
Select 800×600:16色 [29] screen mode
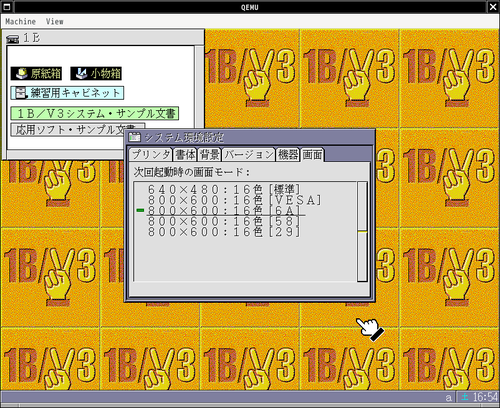(x=224, y=232)
